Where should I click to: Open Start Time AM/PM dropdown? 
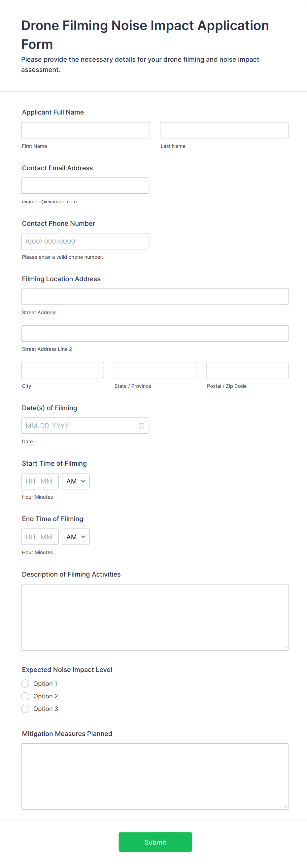click(76, 481)
